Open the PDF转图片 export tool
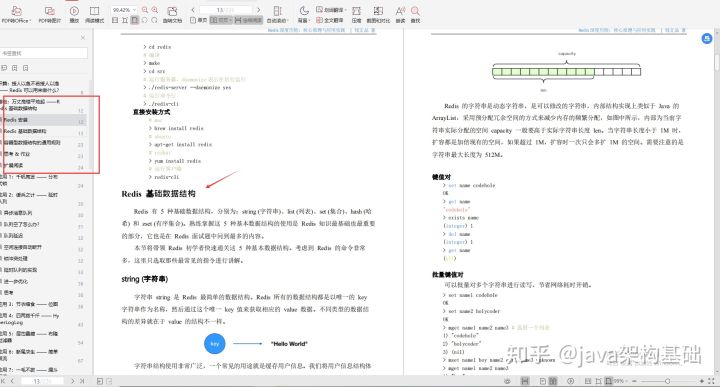 (50, 14)
